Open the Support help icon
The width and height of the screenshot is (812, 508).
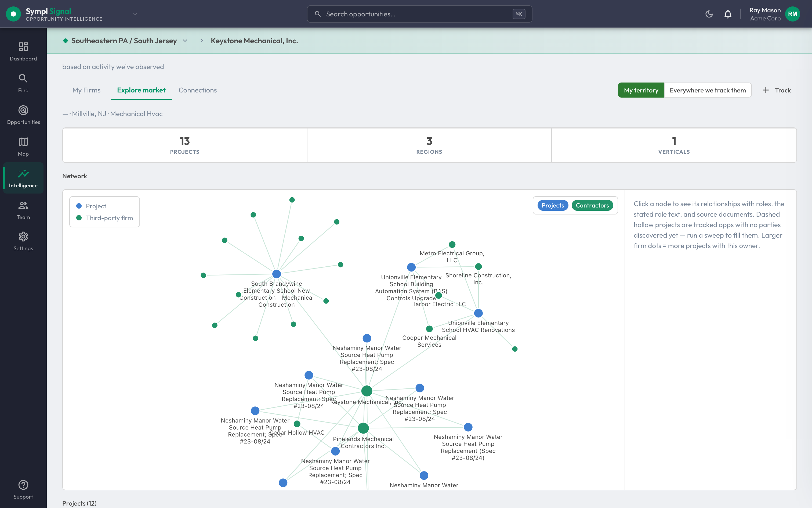23,490
